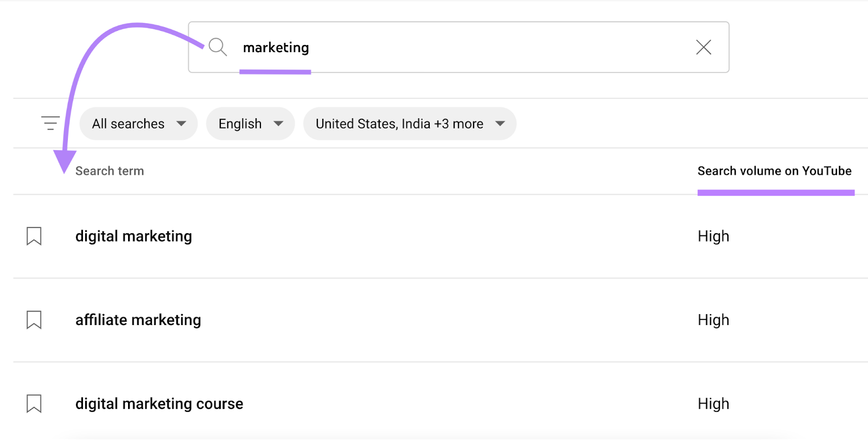Click the caret arrow on All searches chip
The image size is (868, 440).
pyautogui.click(x=181, y=124)
